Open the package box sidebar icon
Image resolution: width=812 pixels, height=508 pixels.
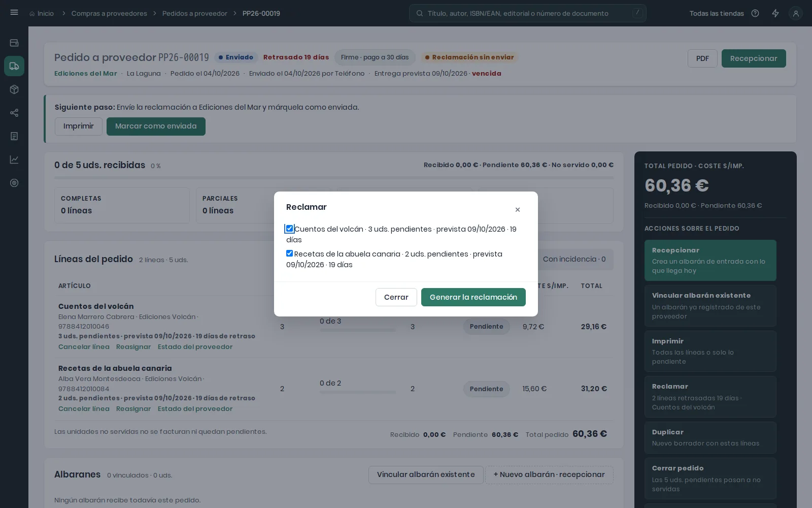point(14,89)
